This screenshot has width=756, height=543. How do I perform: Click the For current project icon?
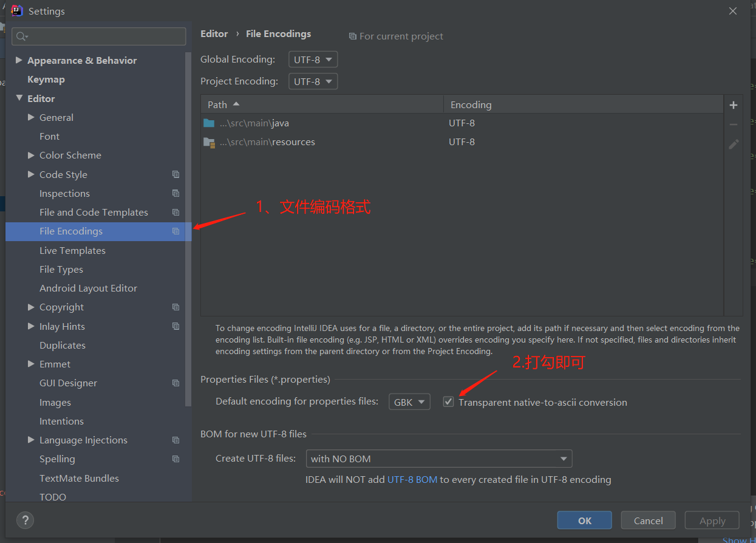352,36
